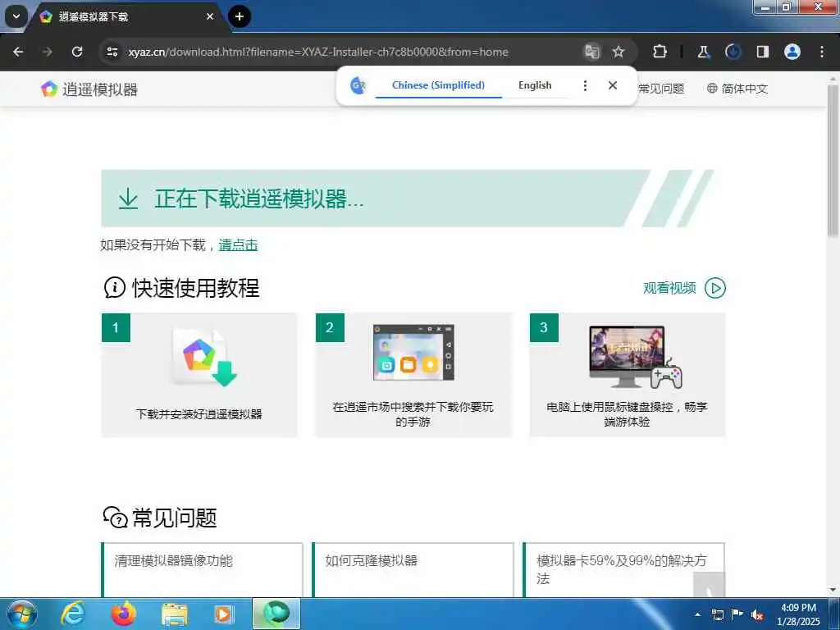Open Chrome Labs flask icon
This screenshot has width=840, height=630.
703,52
